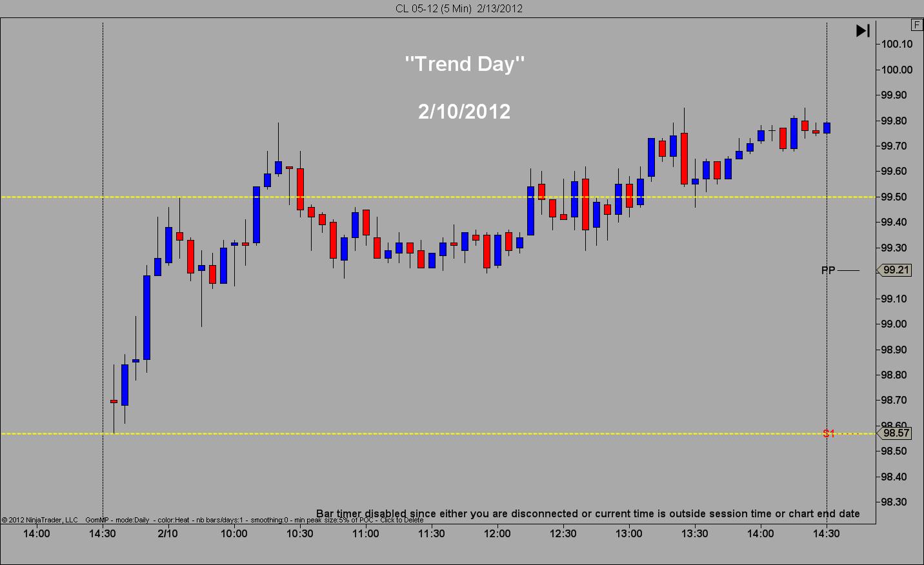Click the "Trend Day" text annotation
Viewport: 924px width, 565px height.
[465, 63]
